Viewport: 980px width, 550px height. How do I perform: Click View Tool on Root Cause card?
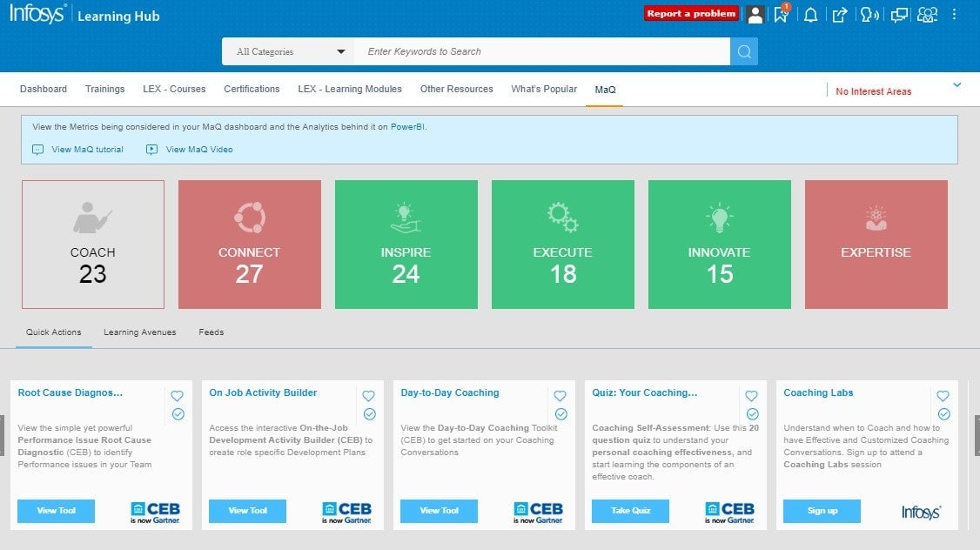coord(57,511)
